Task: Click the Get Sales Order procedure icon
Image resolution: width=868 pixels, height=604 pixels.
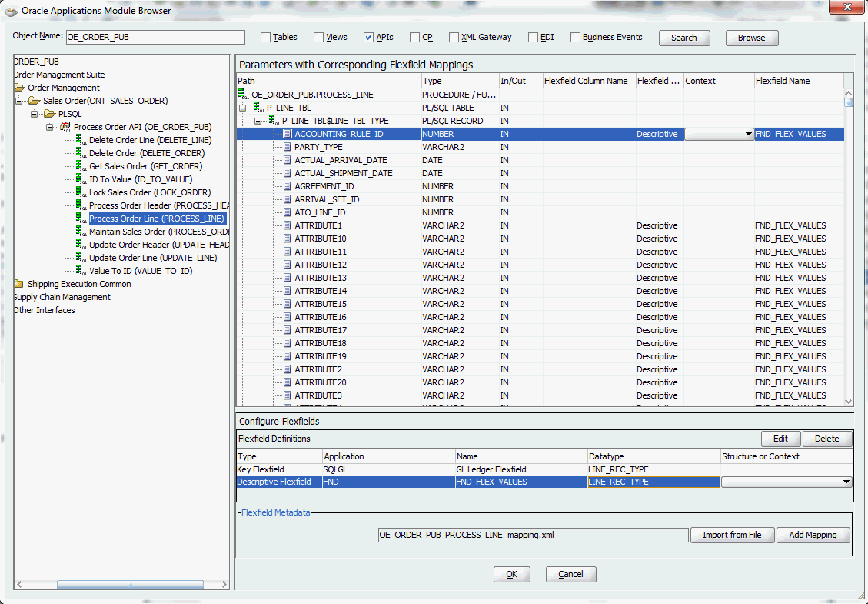Action: click(81, 166)
